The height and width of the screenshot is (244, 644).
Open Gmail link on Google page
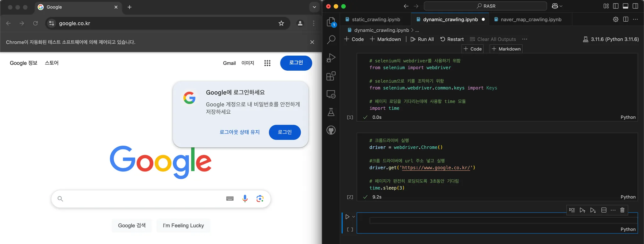(229, 63)
